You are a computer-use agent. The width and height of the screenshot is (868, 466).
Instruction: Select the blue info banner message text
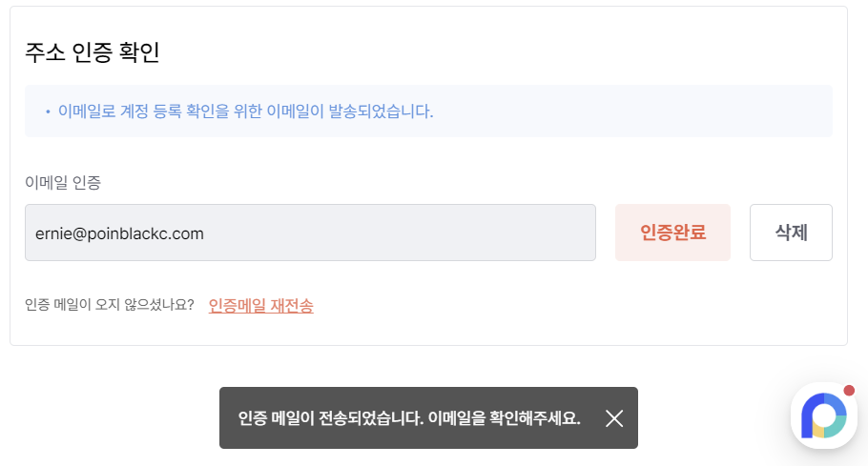[x=246, y=111]
